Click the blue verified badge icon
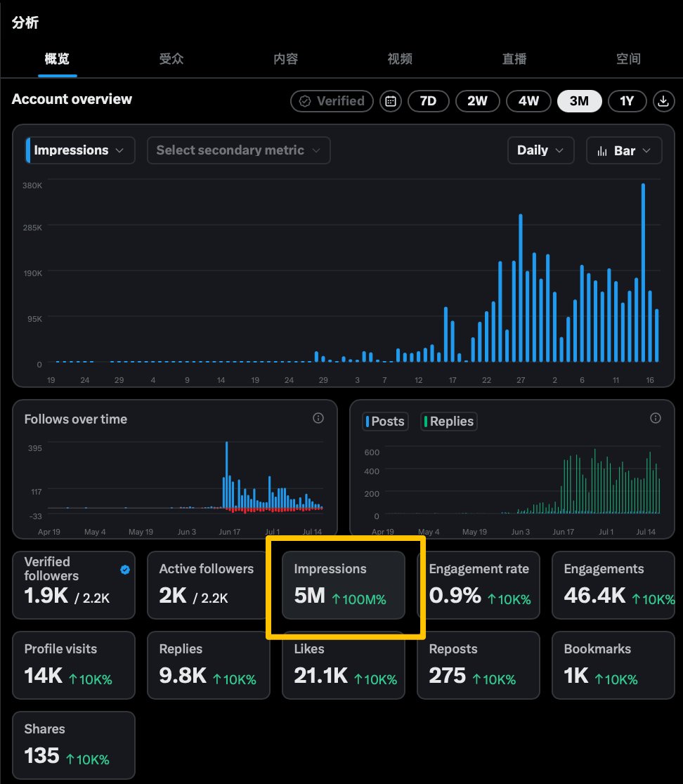This screenshot has width=683, height=784. point(125,570)
